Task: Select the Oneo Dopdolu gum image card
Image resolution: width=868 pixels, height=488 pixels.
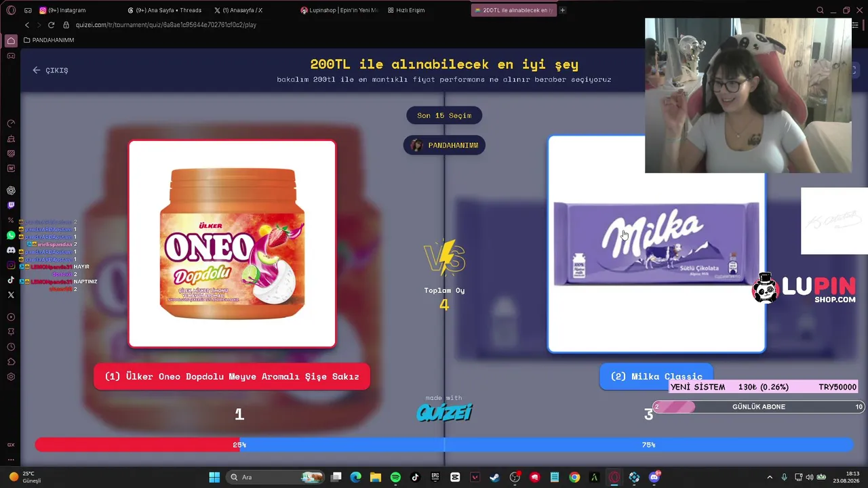Action: [232, 244]
